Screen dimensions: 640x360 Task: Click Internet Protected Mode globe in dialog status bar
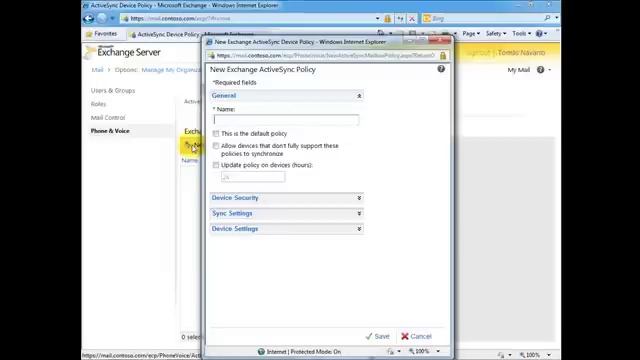point(261,351)
